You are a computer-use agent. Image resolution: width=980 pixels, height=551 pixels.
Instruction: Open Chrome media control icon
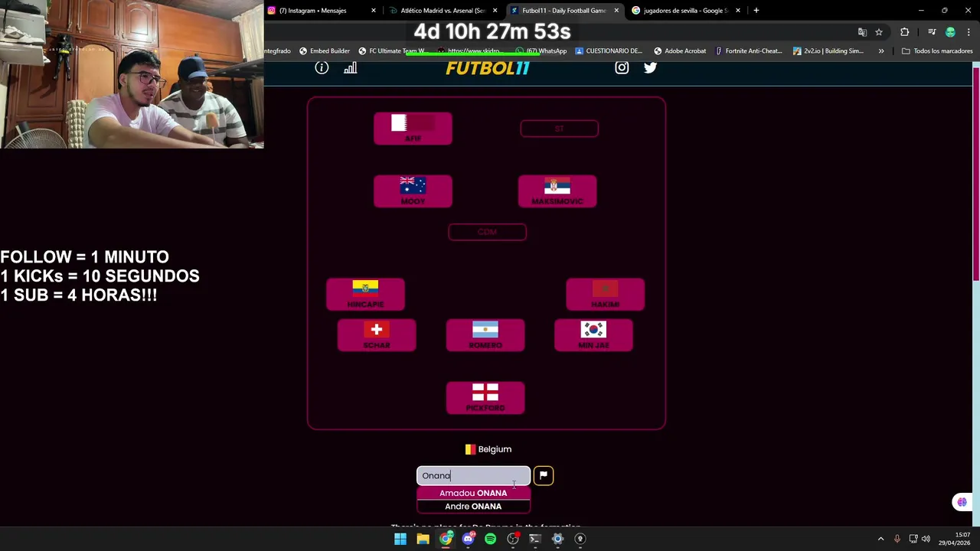pyautogui.click(x=932, y=32)
